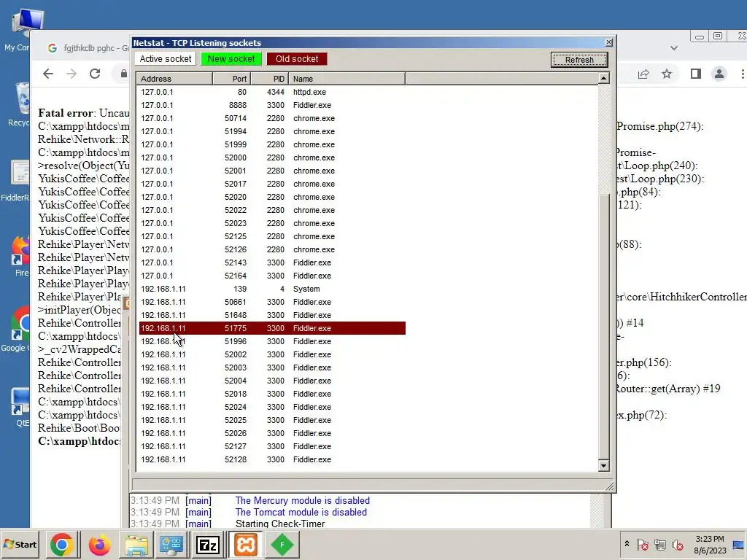
Task: Select the QtE desktop shortcut
Action: click(20, 407)
